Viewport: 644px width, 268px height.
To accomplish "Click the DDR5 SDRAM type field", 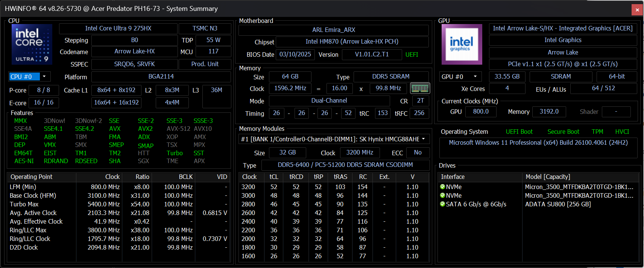I will point(391,77).
